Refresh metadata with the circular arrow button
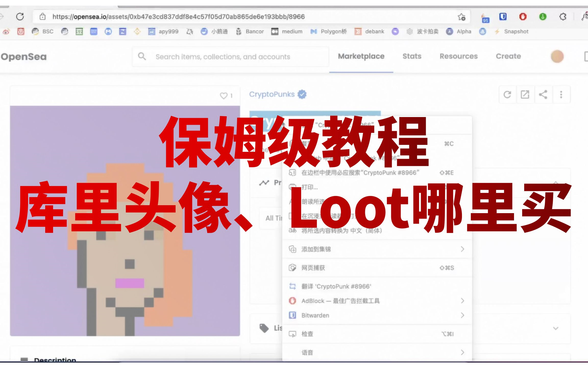 [507, 95]
